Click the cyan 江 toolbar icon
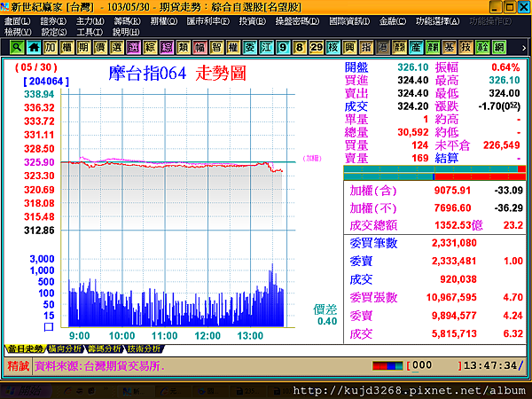532x399 pixels. click(x=266, y=47)
